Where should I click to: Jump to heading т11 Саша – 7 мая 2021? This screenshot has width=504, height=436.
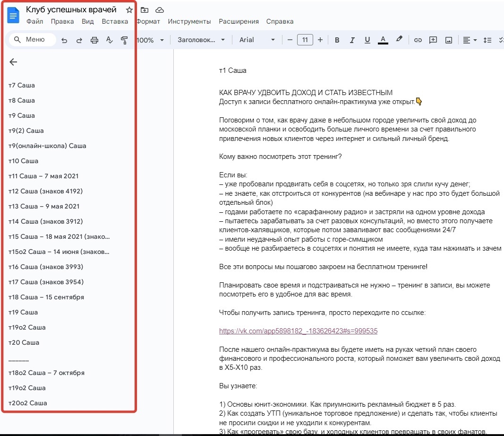[43, 176]
